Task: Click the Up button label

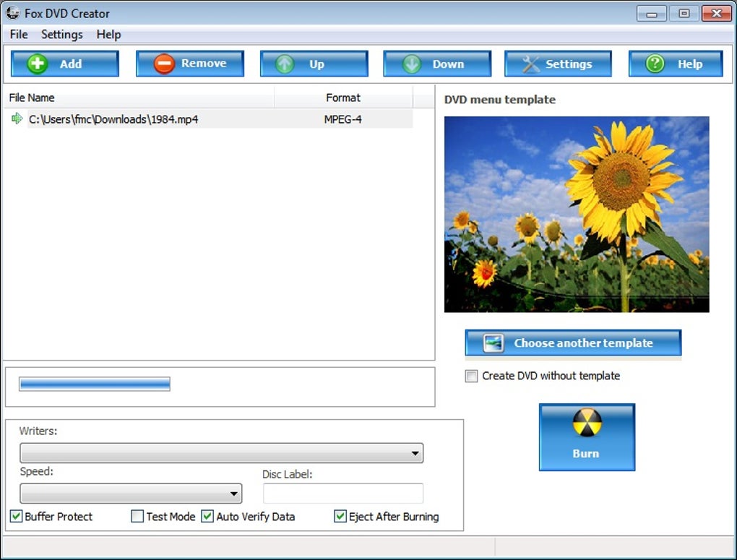Action: tap(316, 64)
